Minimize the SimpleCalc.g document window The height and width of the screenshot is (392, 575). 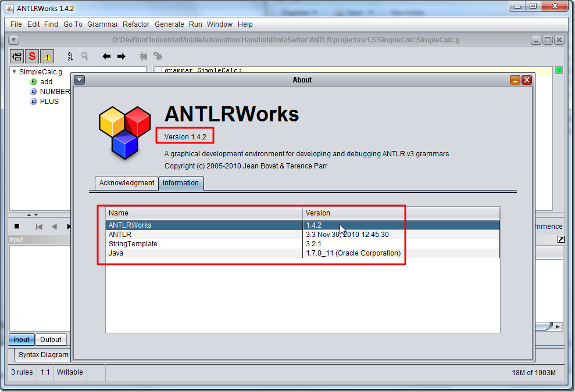pyautogui.click(x=536, y=39)
